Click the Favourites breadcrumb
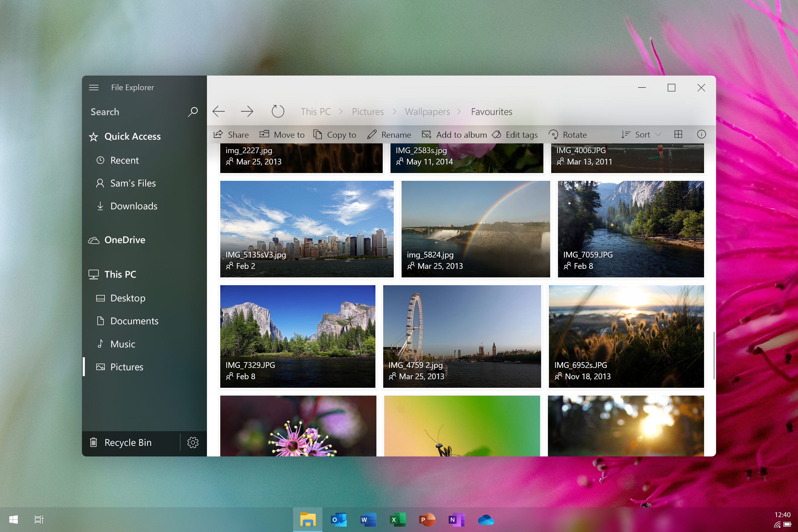 [492, 112]
